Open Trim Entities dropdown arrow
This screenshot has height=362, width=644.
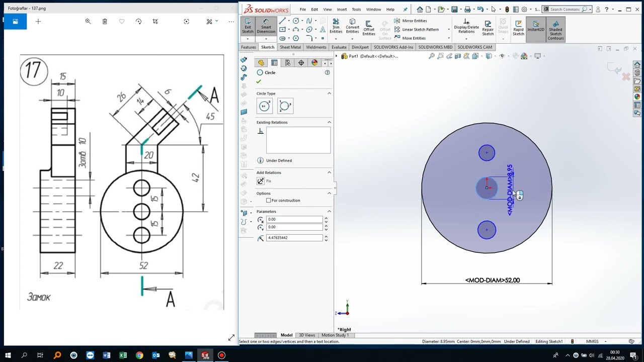(x=336, y=38)
